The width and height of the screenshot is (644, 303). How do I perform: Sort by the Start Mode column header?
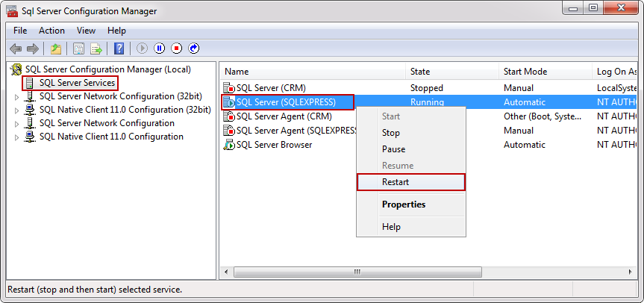click(x=545, y=72)
